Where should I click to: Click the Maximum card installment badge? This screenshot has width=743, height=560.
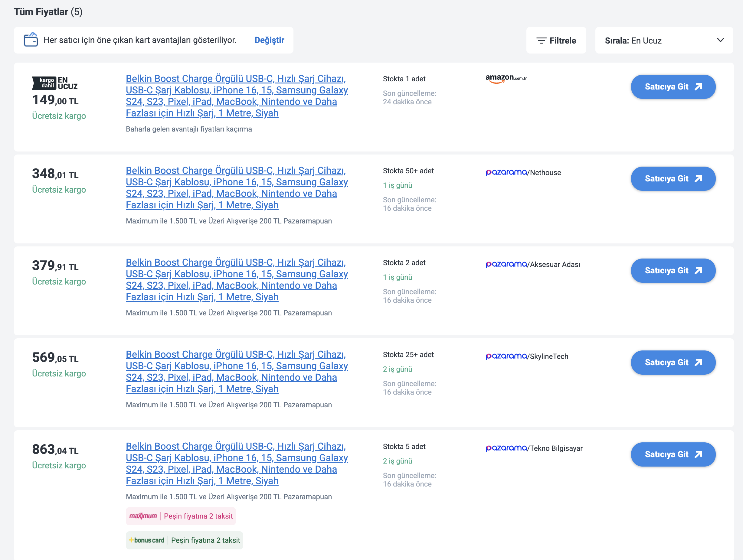coord(181,516)
